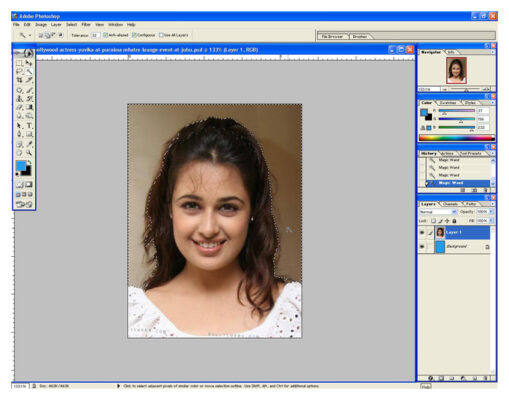Hide Layer 1 with eye icon
Viewport: 509px width, 400px height.
click(422, 232)
